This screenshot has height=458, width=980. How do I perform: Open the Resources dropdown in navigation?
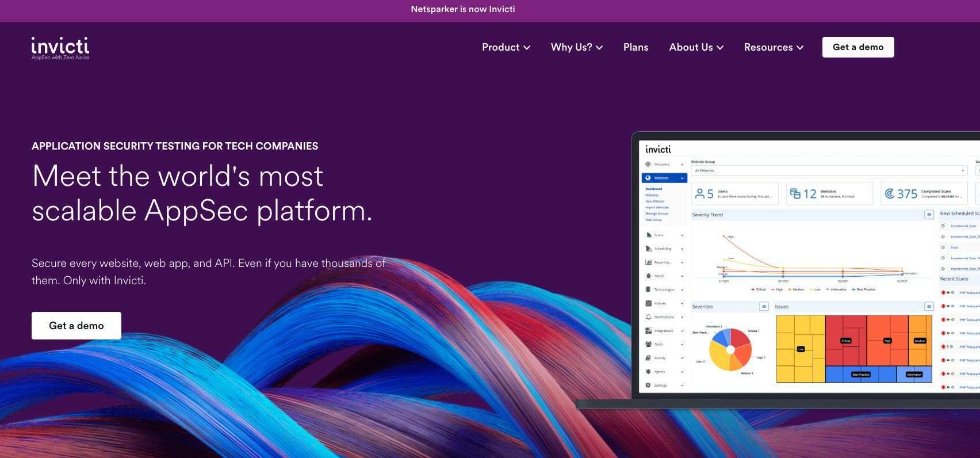773,47
